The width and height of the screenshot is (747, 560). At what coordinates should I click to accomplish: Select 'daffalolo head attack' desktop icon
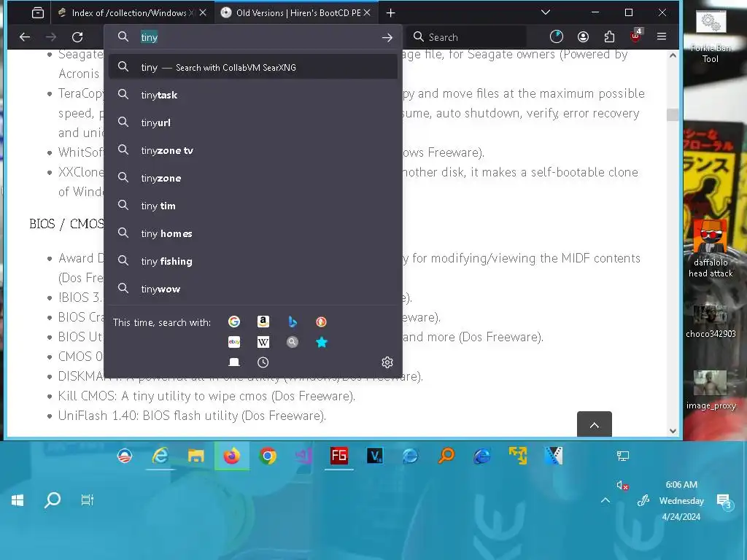(711, 249)
